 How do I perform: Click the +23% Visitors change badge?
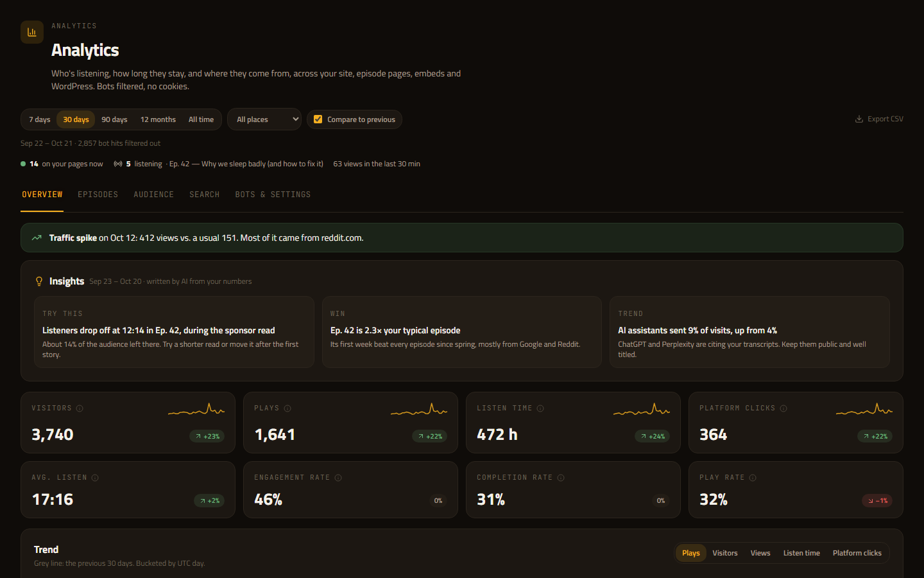207,436
